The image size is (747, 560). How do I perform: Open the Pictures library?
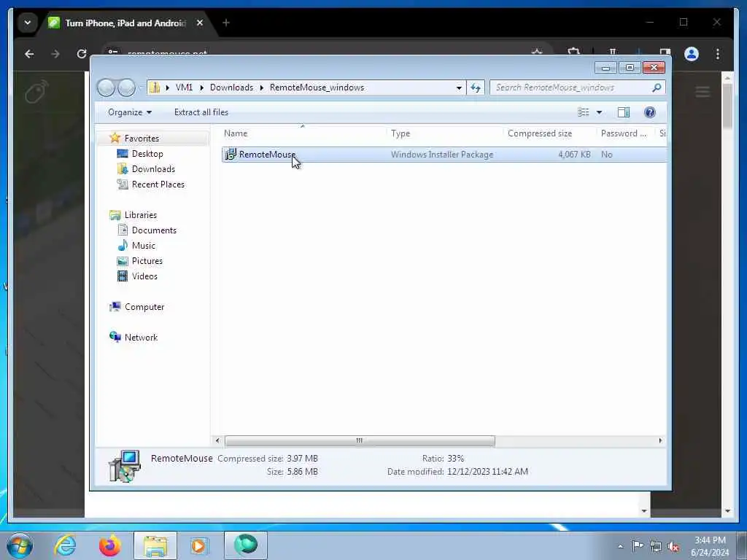pos(147,261)
